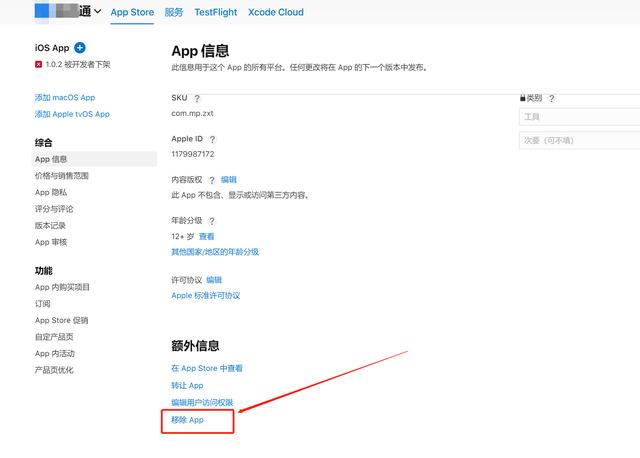Switch to the TestFlight tab

[216, 12]
